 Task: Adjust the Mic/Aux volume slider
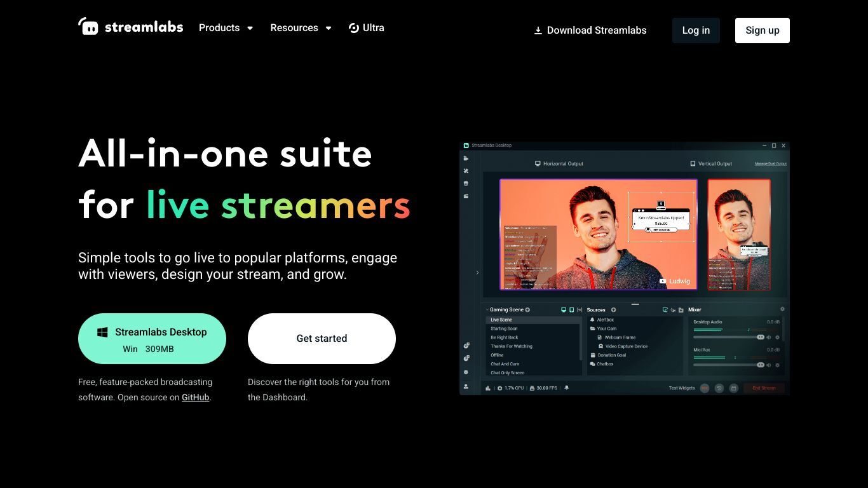[x=729, y=365]
